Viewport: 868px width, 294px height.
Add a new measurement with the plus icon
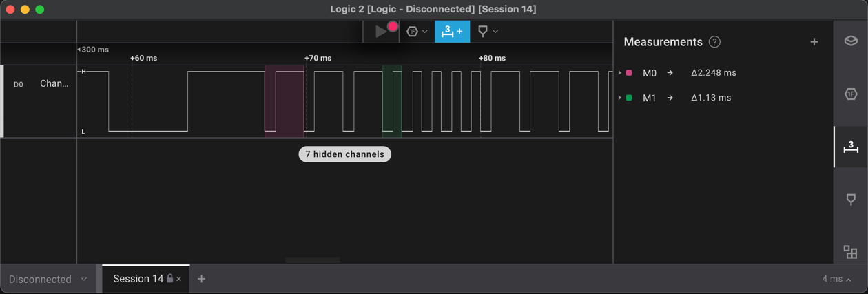[814, 42]
